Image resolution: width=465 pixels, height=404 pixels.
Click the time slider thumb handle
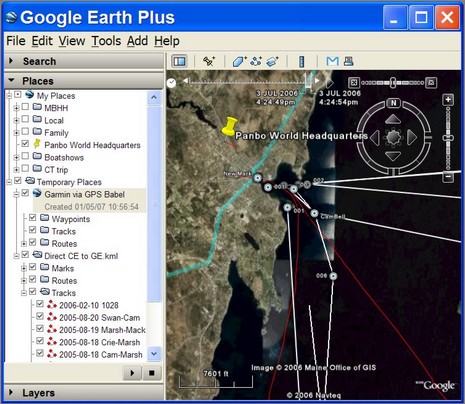coord(309,82)
